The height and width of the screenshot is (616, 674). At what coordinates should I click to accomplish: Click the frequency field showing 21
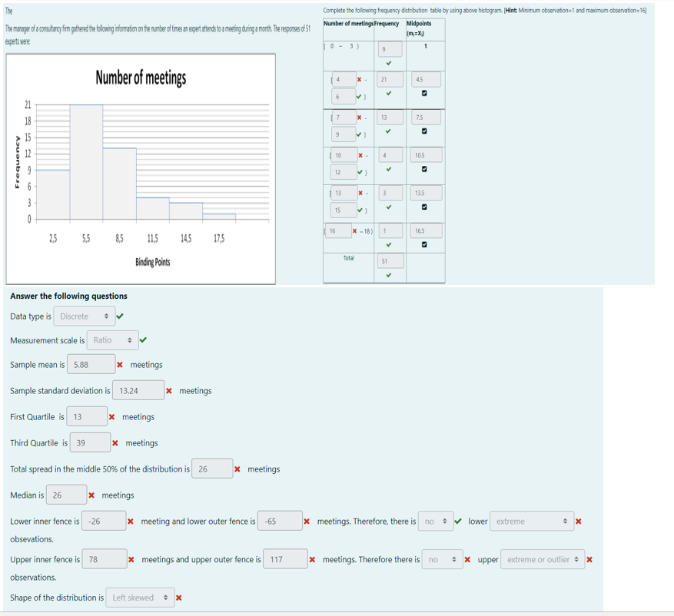390,79
